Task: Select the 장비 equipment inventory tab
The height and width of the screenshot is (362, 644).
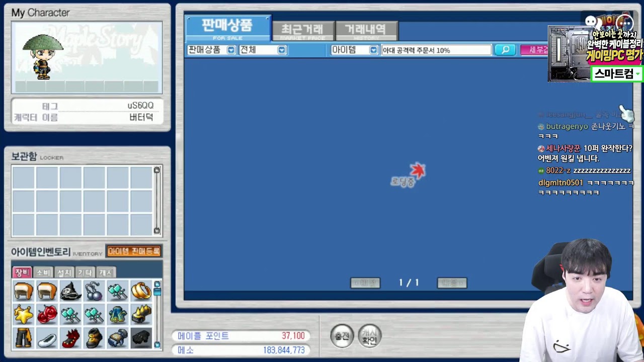Action: click(23, 272)
